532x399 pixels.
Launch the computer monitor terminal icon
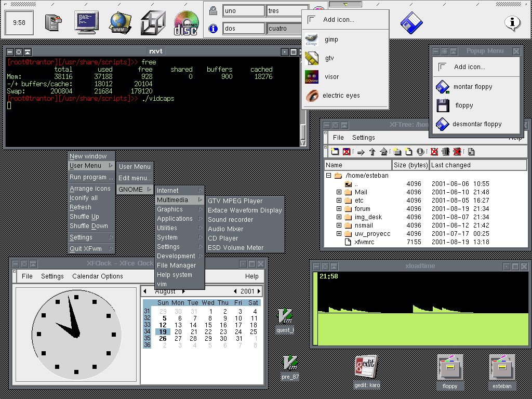pyautogui.click(x=87, y=22)
